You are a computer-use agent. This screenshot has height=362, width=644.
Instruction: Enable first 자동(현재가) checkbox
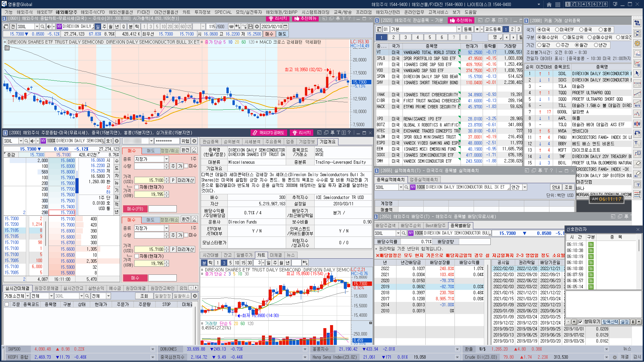tap(137, 187)
